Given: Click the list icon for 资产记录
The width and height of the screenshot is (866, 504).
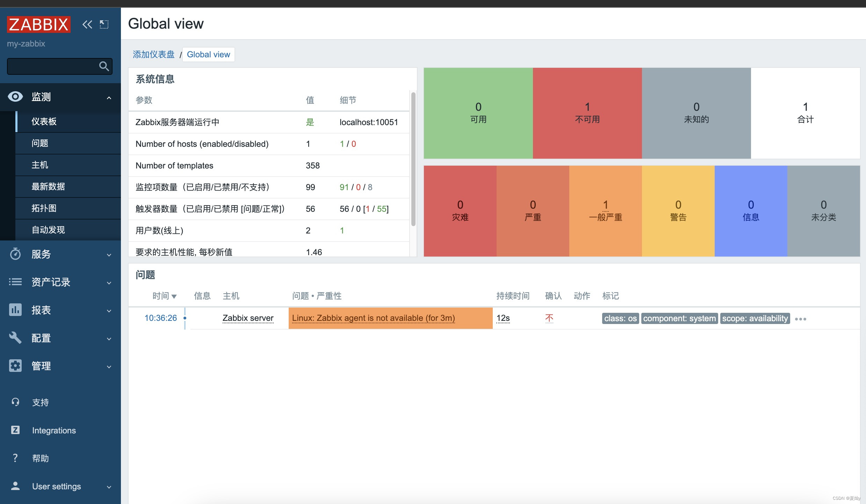Looking at the screenshot, I should coord(15,282).
